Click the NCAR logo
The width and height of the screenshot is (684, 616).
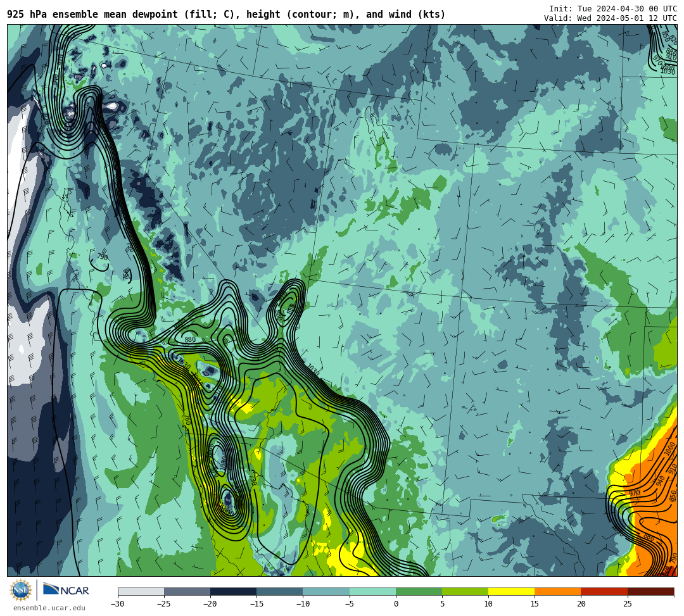(66, 590)
